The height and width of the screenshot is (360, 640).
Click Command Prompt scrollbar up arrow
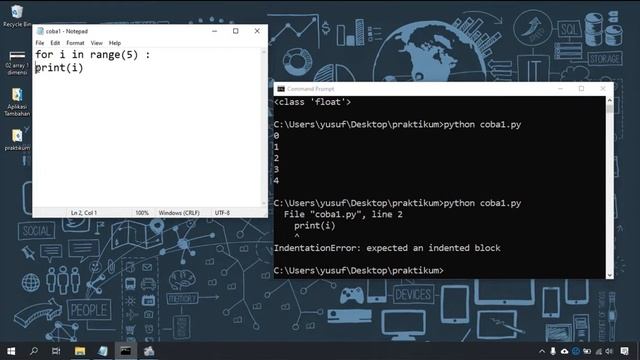(x=609, y=100)
